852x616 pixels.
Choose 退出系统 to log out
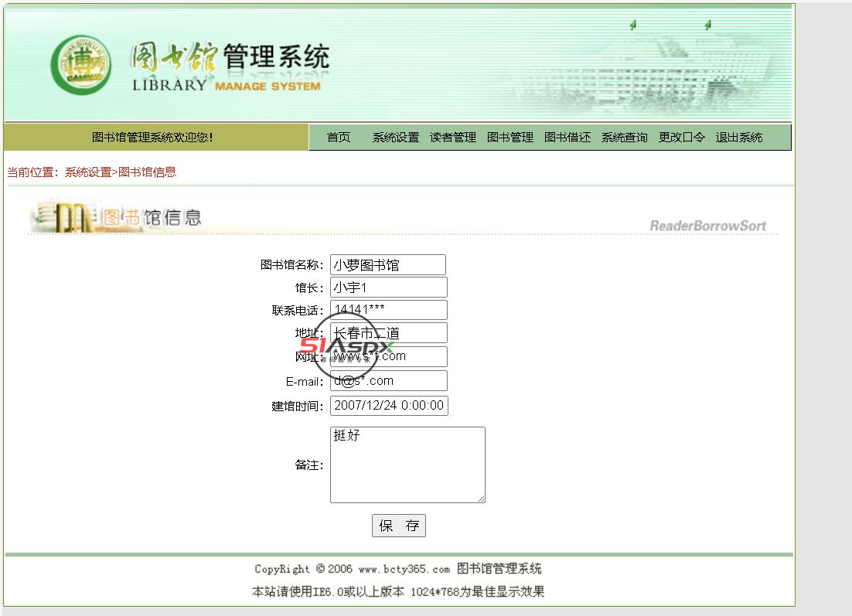point(739,138)
